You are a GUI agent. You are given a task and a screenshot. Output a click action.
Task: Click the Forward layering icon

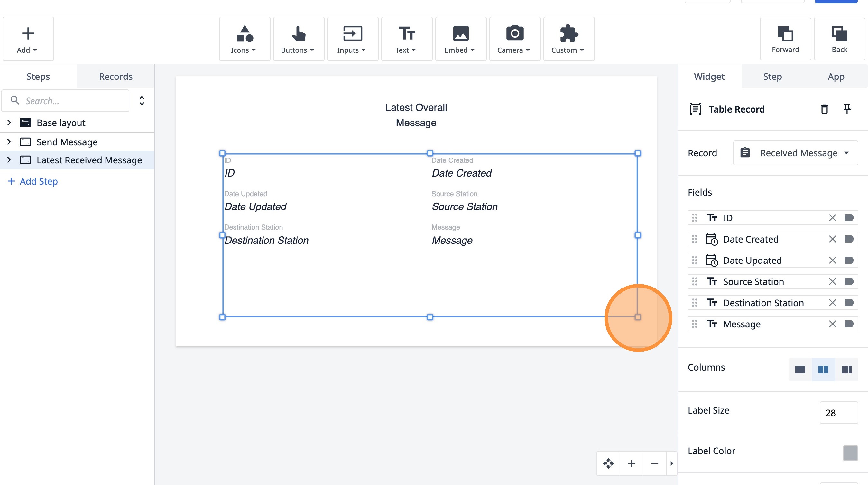(x=785, y=39)
